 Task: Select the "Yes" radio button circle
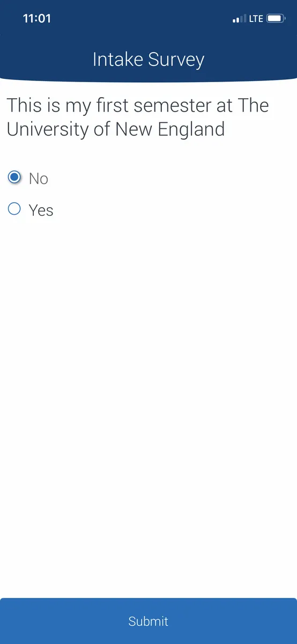14,209
